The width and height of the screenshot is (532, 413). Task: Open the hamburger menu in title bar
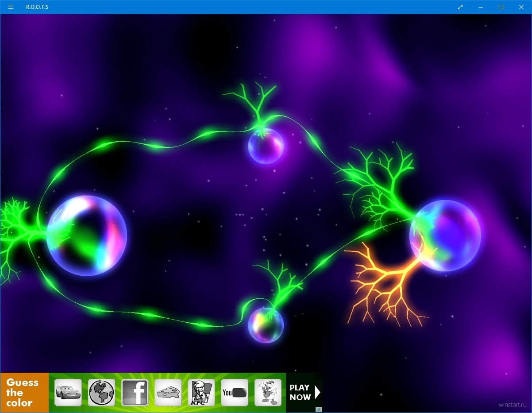click(x=11, y=7)
